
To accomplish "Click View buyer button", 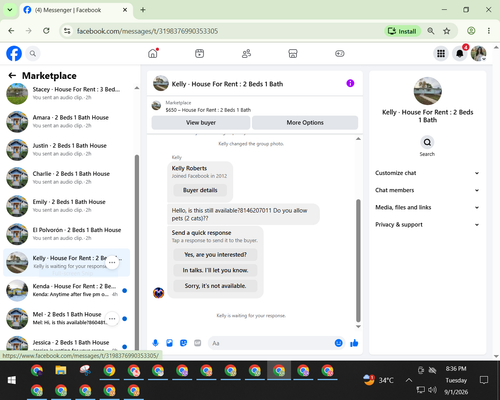I will coord(201,123).
